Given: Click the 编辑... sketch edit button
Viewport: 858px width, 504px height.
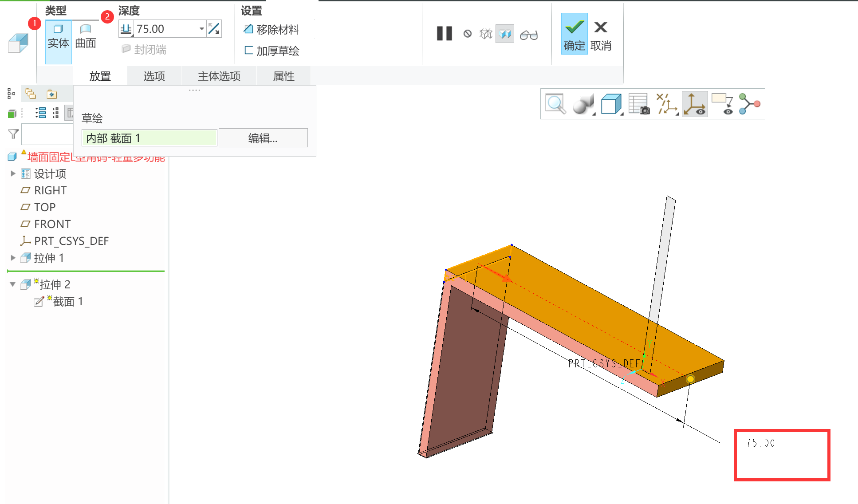Looking at the screenshot, I should coord(263,138).
